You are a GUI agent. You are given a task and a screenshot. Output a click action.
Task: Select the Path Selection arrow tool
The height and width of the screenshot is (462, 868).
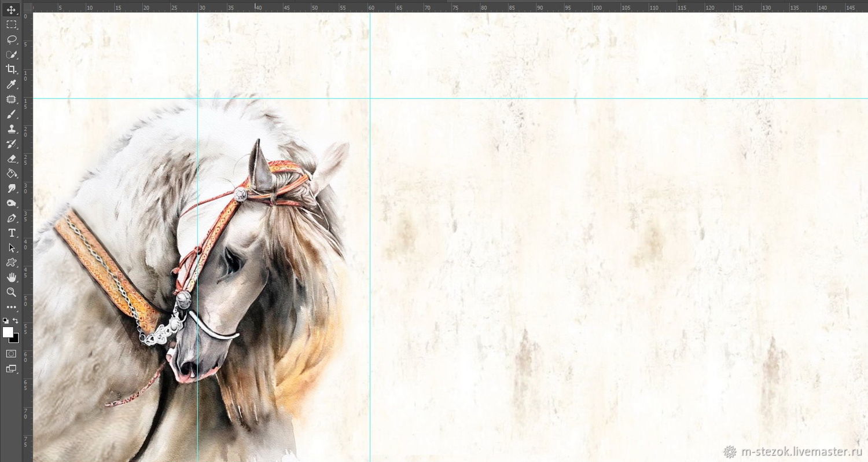[11, 248]
